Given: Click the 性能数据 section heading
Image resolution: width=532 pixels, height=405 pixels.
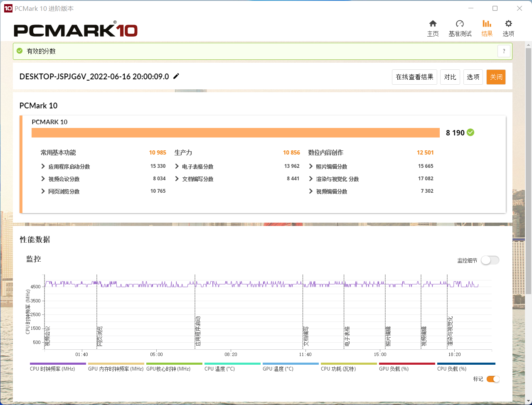Looking at the screenshot, I should 35,239.
